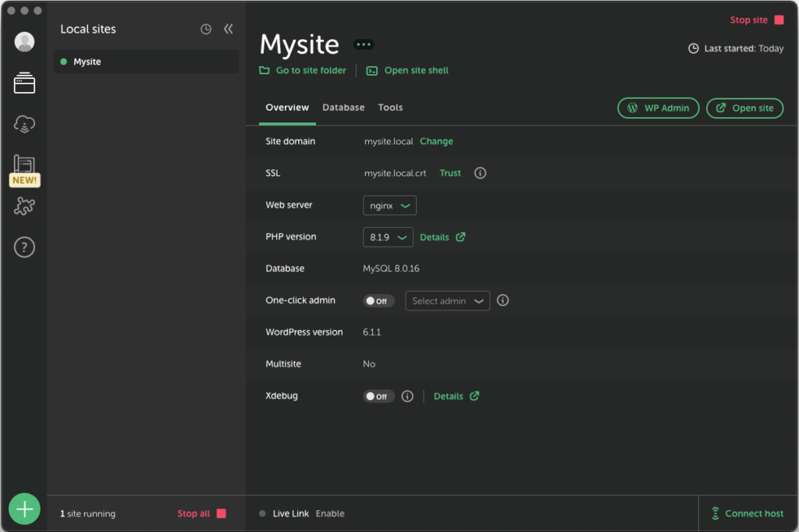Click Enable for Live Link
The image size is (799, 532).
pos(330,513)
